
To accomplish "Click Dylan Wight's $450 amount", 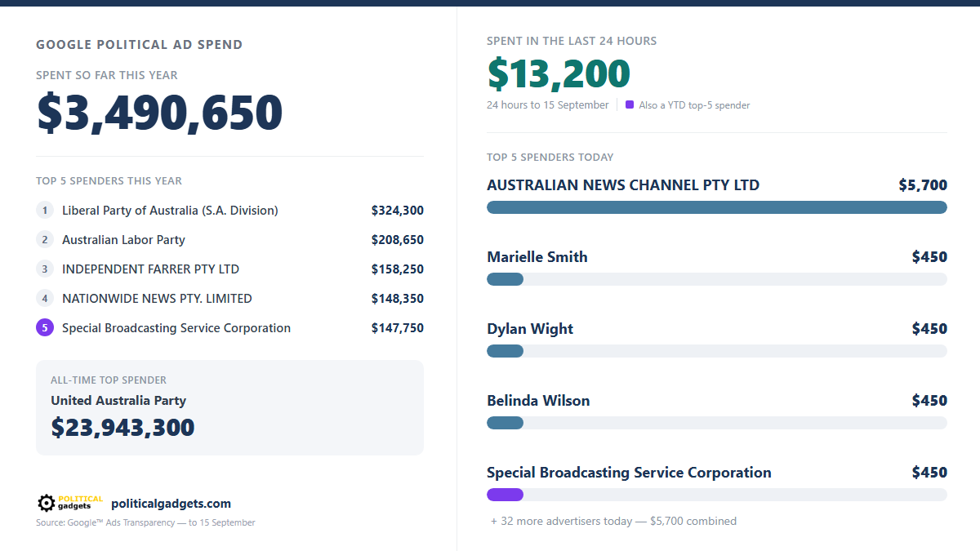I will pyautogui.click(x=929, y=329).
